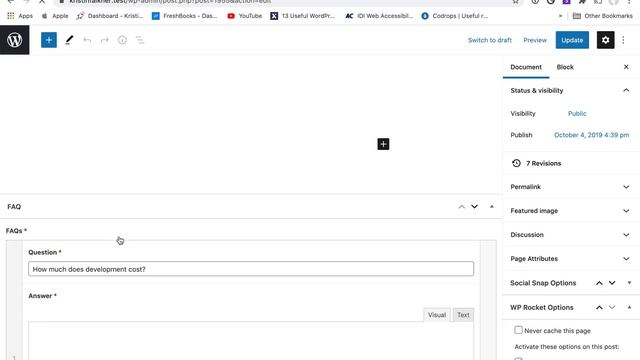Expand the Permalink section

coord(571,187)
